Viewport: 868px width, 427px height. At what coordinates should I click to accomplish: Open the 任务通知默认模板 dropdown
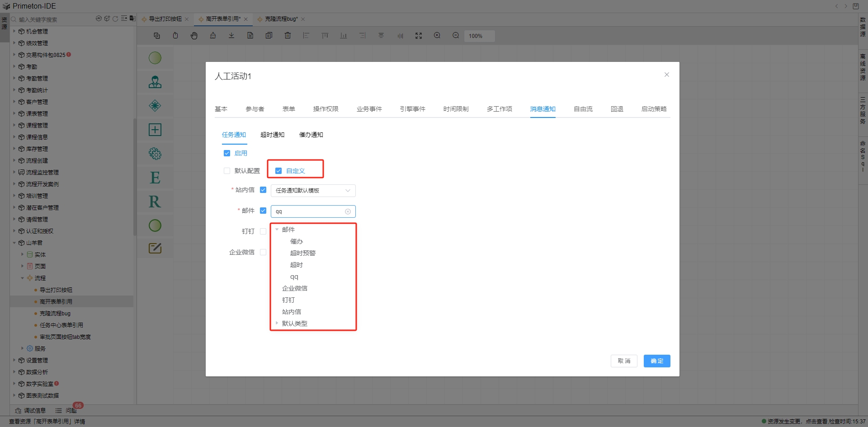[x=313, y=191]
